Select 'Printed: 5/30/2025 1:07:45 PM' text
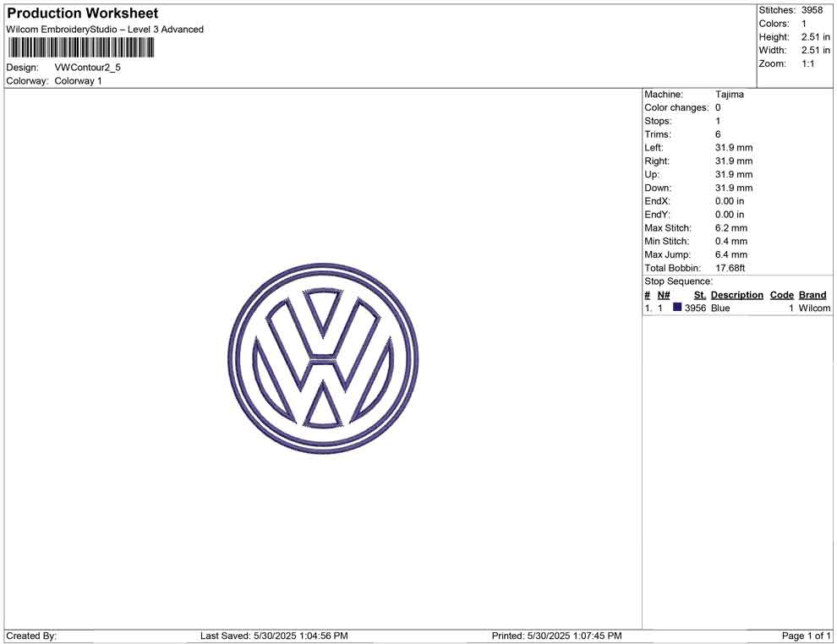 (557, 636)
